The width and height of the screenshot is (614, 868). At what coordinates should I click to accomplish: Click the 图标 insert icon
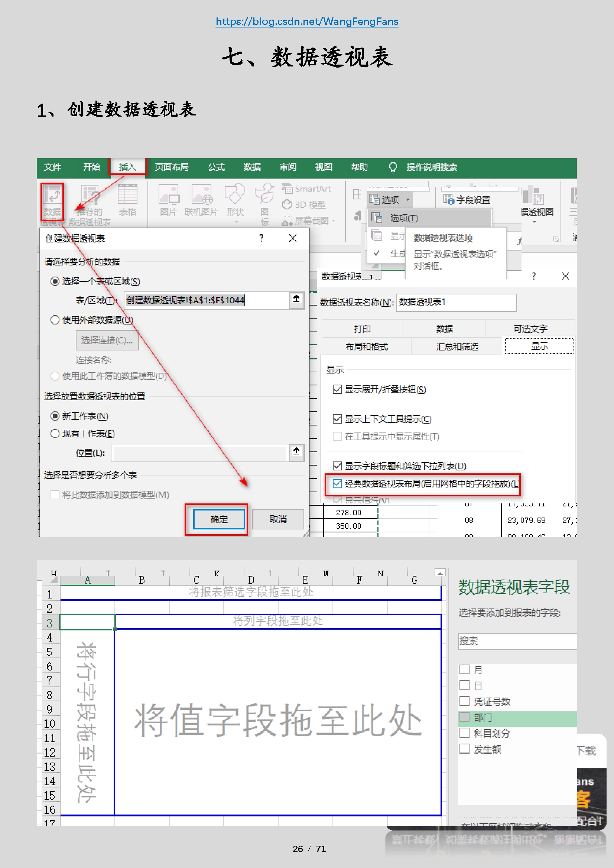tap(264, 204)
